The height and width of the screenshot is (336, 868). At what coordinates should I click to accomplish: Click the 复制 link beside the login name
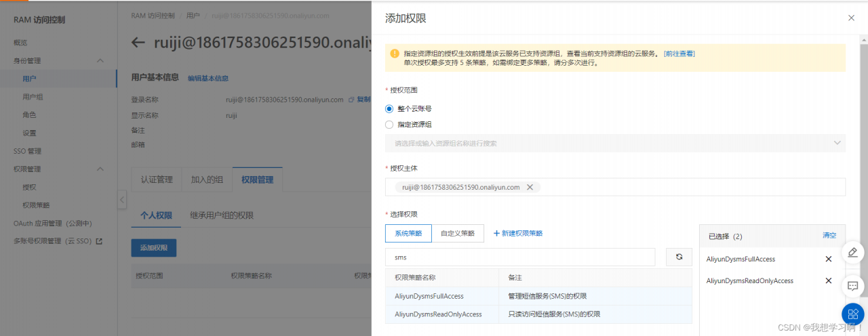pos(363,100)
